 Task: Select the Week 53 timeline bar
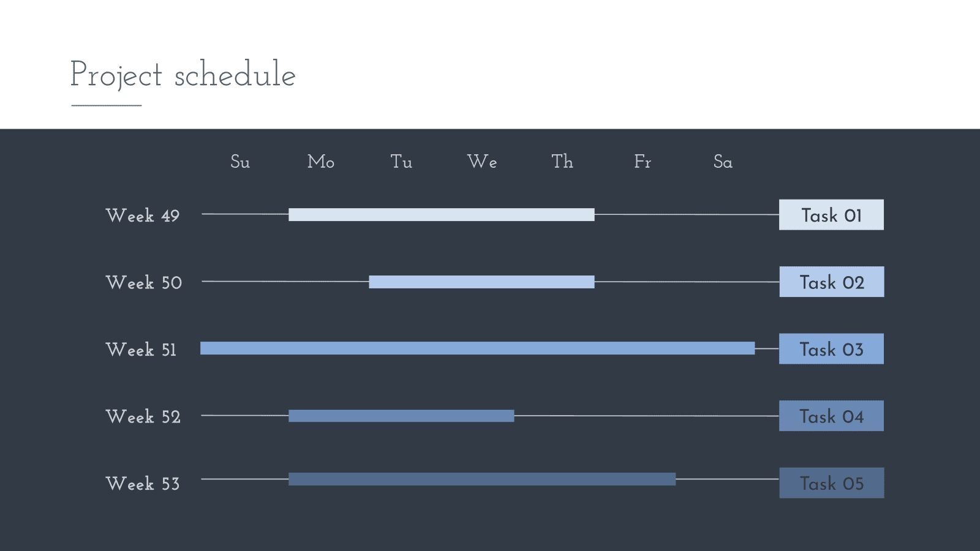point(482,479)
